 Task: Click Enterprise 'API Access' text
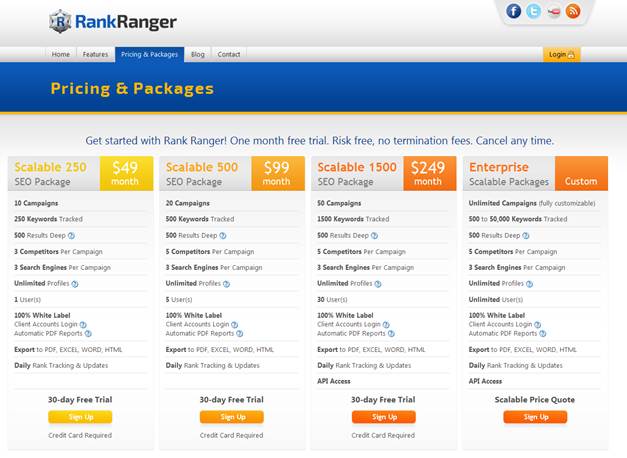click(x=485, y=381)
